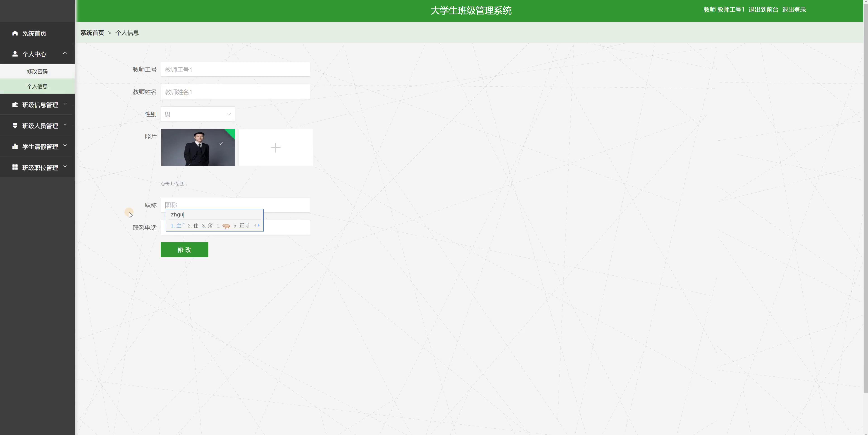The image size is (868, 435).
Task: Open the 班级信息管理 menu label
Action: click(40, 105)
